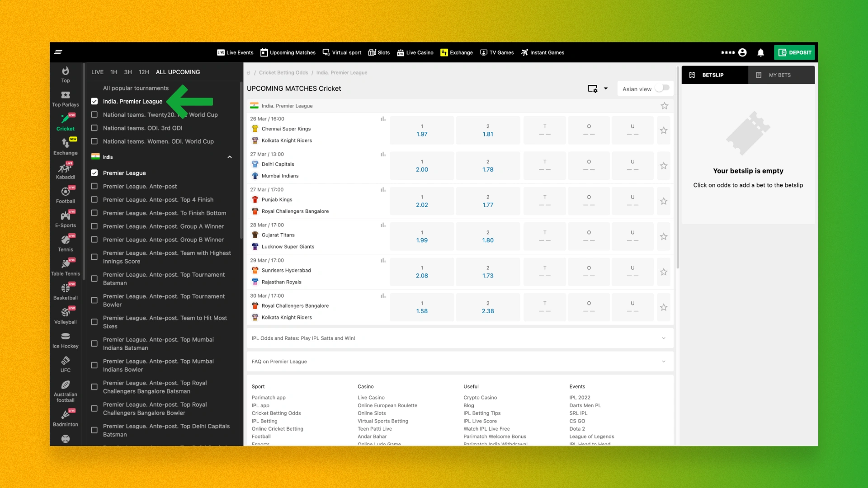
Task: Open IPL Betting Tips footer link
Action: 482,413
